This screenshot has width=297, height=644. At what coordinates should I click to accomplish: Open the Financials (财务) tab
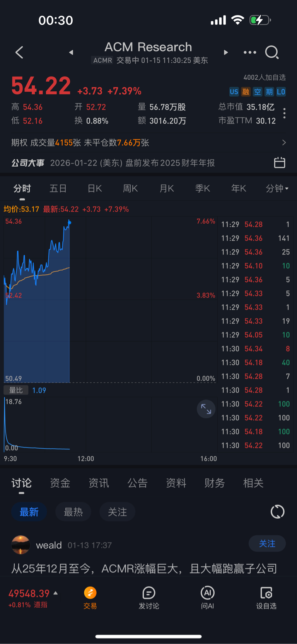(214, 483)
